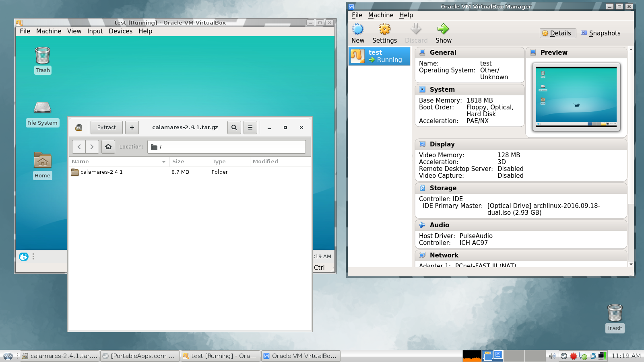
Task: Open the Machine menu of the test VM window
Action: (x=49, y=31)
